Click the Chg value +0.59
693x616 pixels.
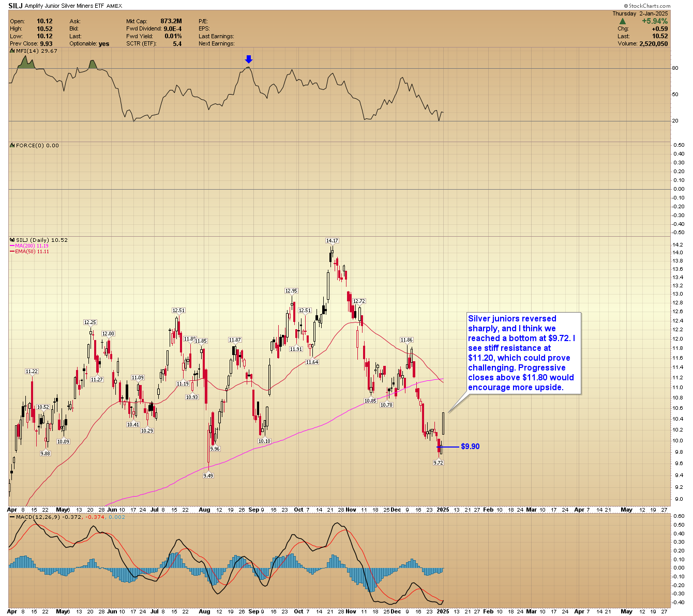660,29
